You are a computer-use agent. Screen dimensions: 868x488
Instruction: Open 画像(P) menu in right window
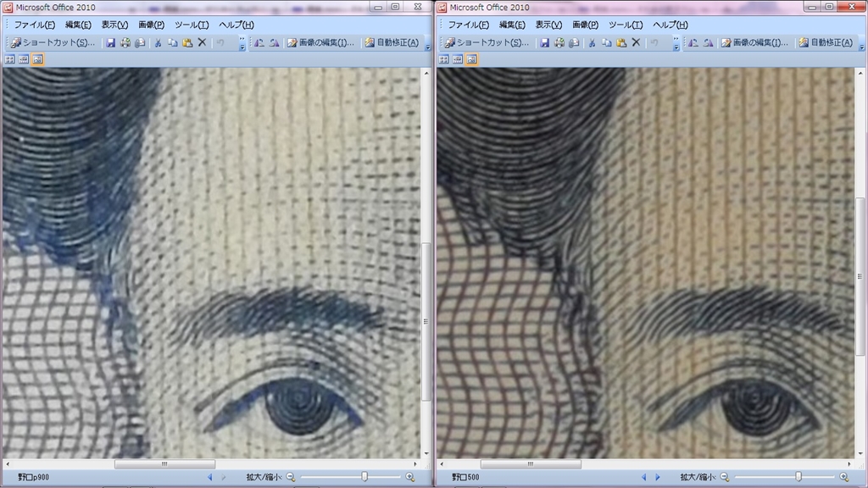(585, 25)
